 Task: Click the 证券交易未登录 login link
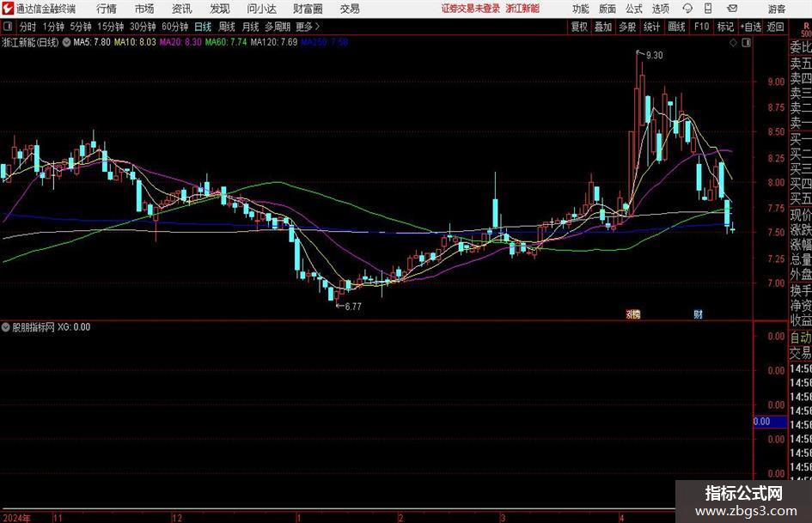pyautogui.click(x=471, y=9)
